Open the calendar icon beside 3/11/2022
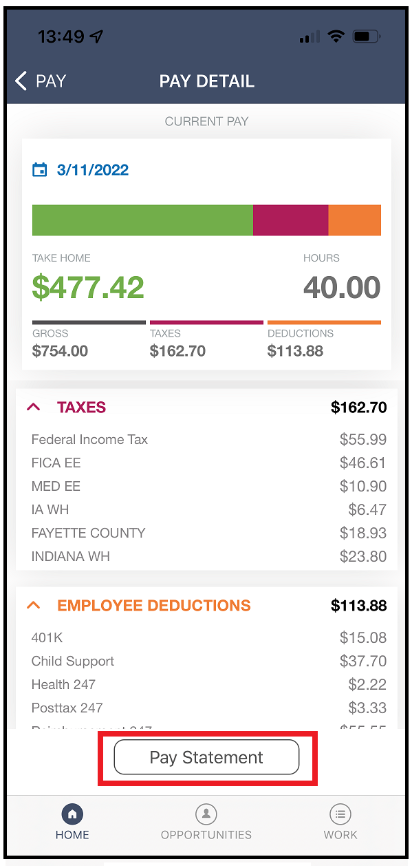Image resolution: width=412 pixels, height=868 pixels. tap(41, 170)
